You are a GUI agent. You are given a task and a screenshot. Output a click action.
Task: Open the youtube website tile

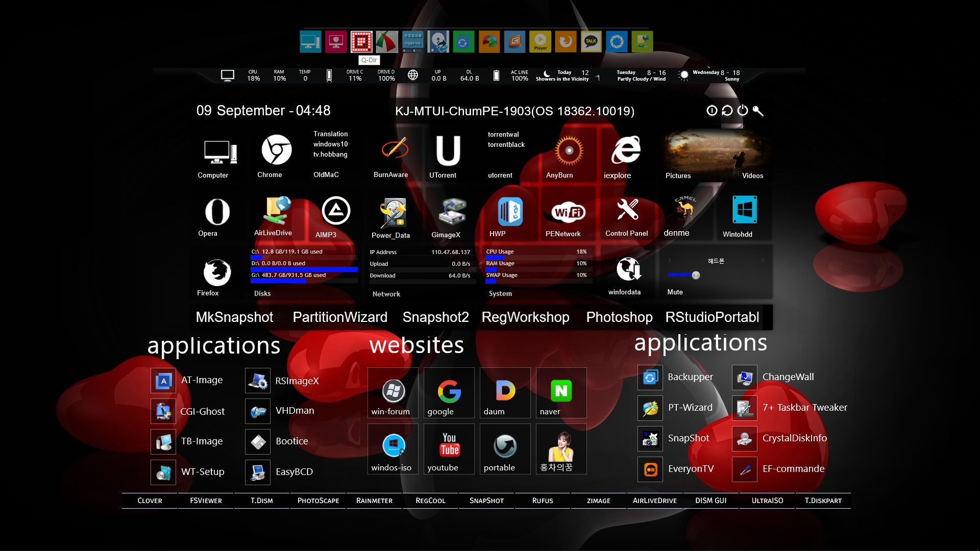pos(449,449)
